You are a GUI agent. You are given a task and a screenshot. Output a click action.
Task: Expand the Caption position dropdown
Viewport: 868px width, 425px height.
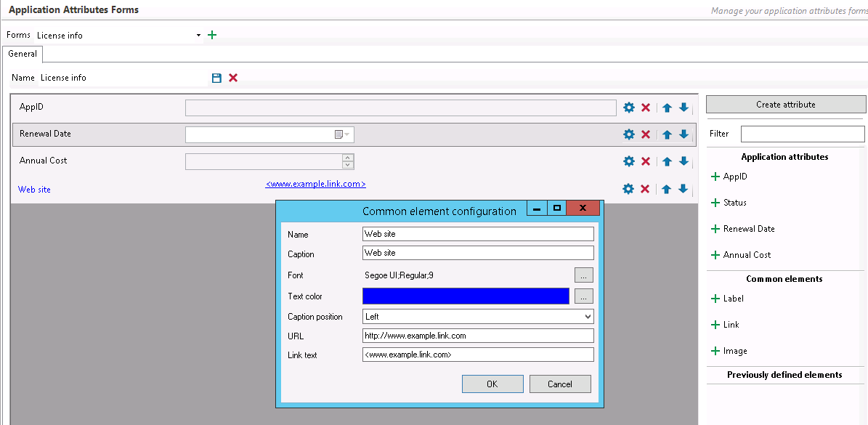tap(588, 317)
